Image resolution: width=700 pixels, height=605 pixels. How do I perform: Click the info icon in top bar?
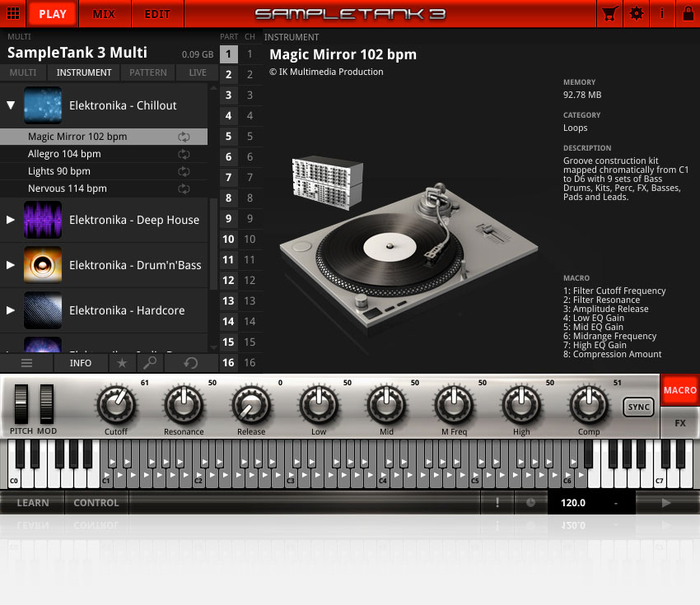tap(663, 14)
